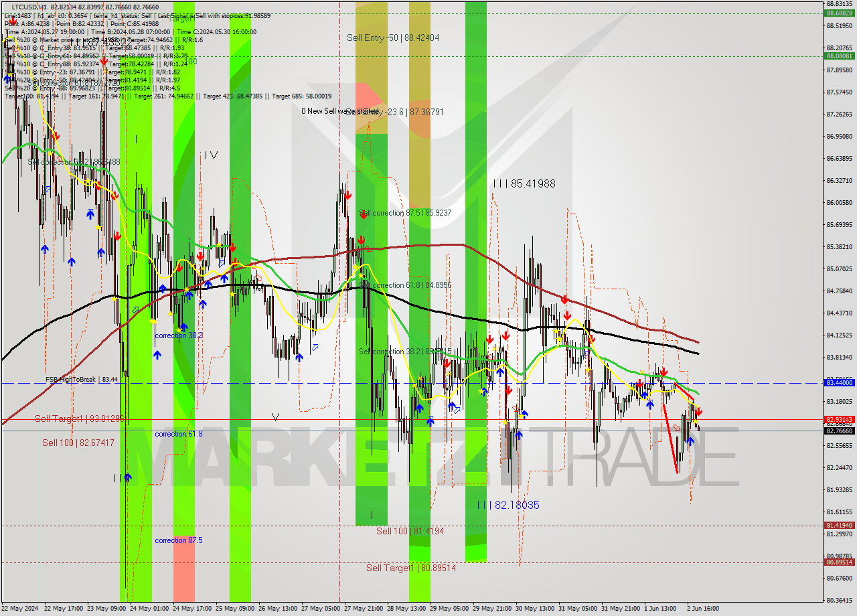Click the black 82.76660 current price tag

[x=840, y=431]
